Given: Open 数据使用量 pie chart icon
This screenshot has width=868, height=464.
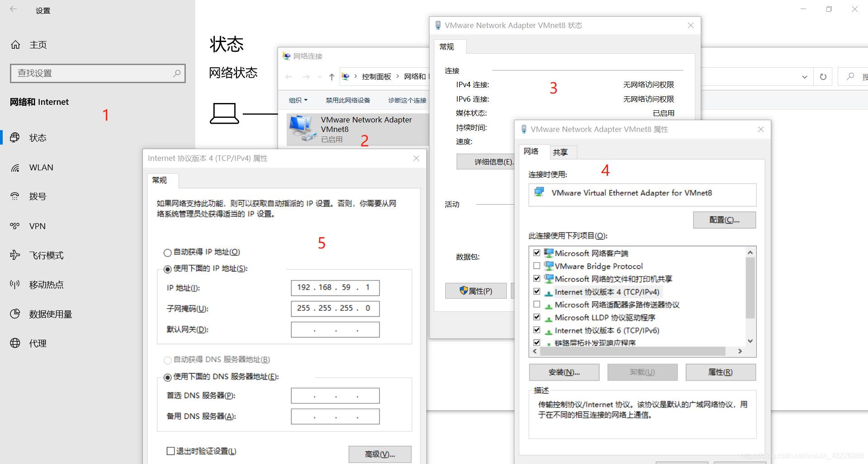Looking at the screenshot, I should pos(15,314).
